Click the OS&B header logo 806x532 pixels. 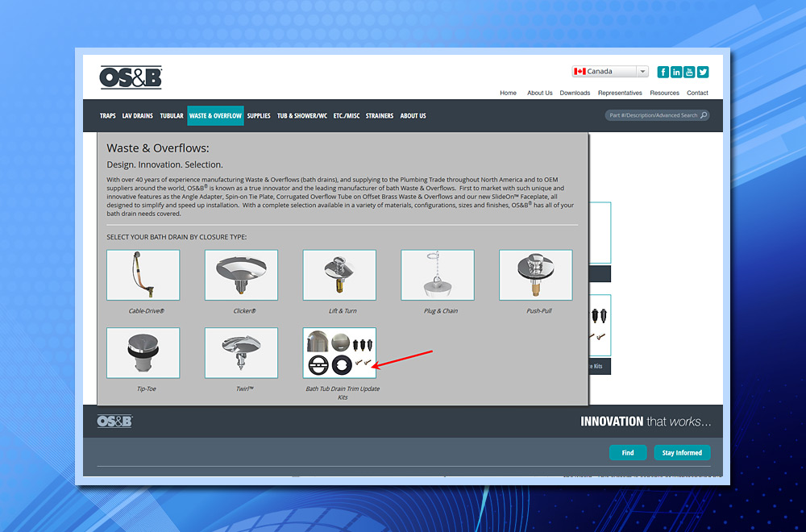(x=131, y=77)
